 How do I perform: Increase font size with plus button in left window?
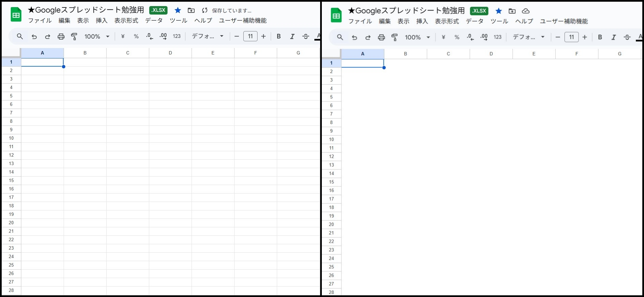coord(264,37)
